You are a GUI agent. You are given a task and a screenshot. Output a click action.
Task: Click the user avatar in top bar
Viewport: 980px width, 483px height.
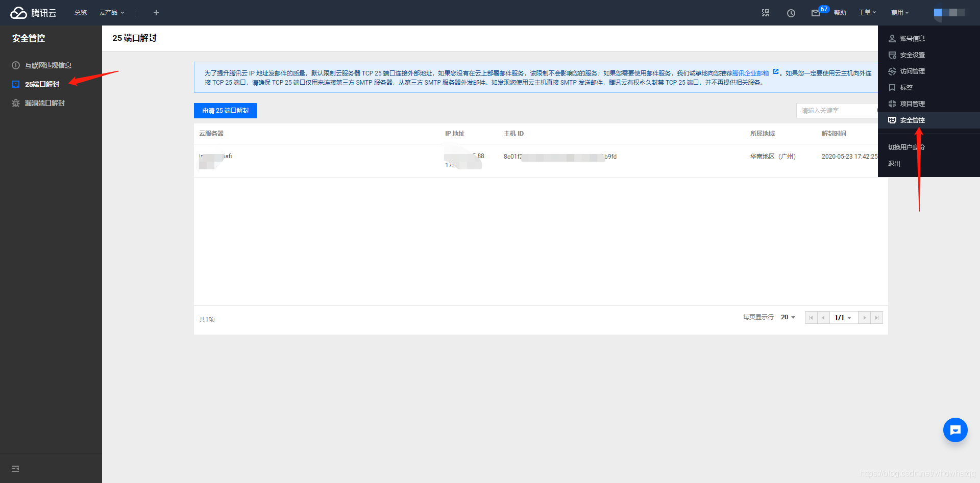click(949, 13)
